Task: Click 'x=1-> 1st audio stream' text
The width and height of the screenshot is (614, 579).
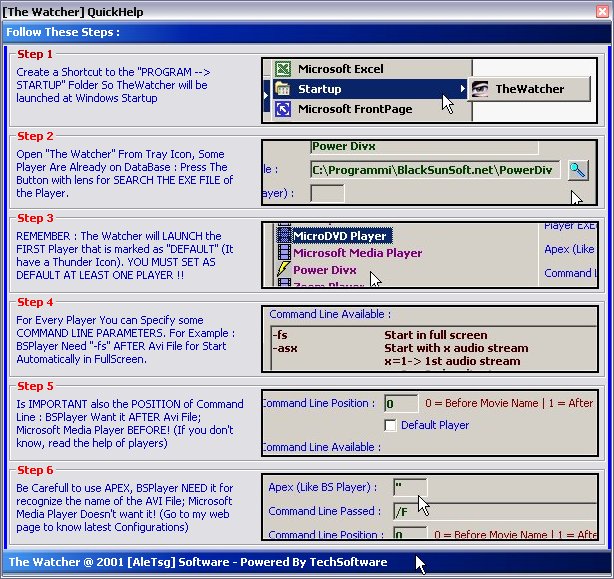Action: coord(452,361)
